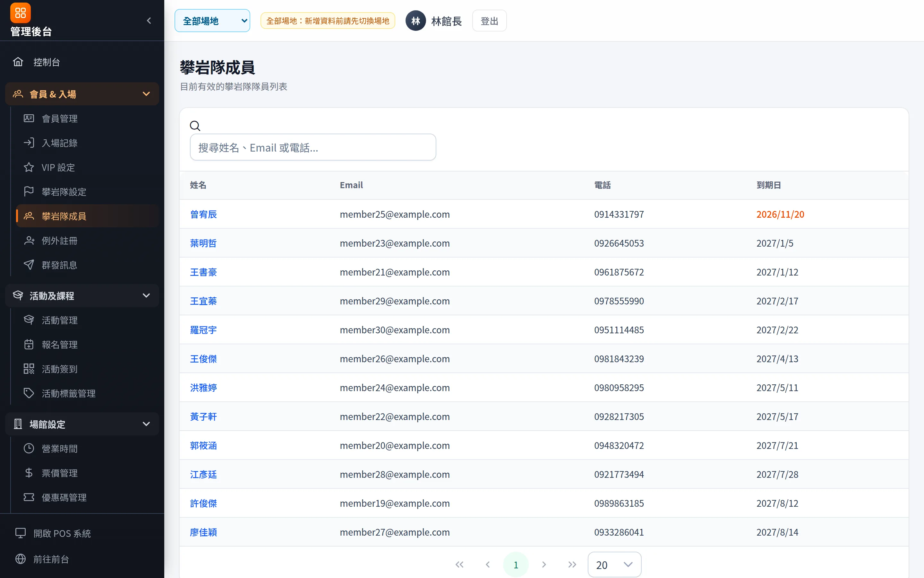Image resolution: width=924 pixels, height=578 pixels.
Task: Open 入場記錄 enter-arrow icon
Action: coord(29,143)
